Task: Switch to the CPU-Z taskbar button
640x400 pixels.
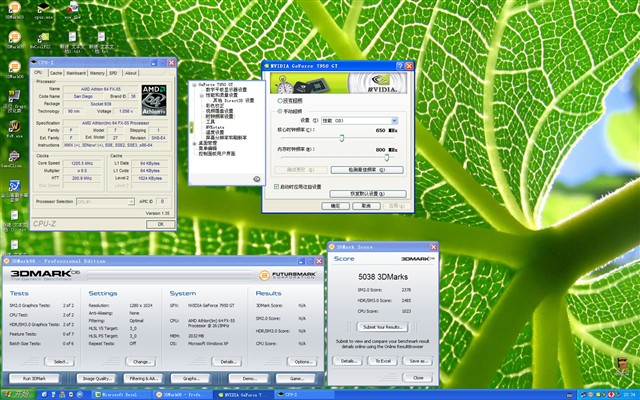Action: pyautogui.click(x=304, y=395)
